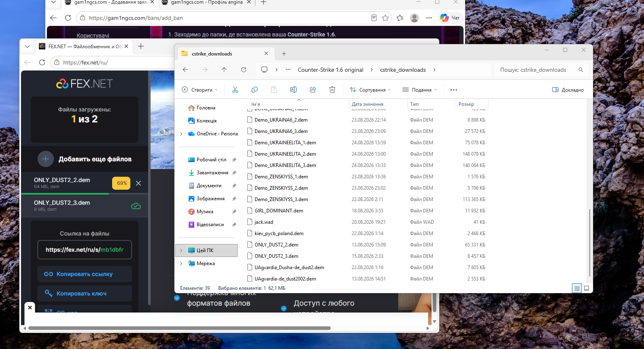Viewport: 644px width, 349px height.
Task: Click the ONLY_DUST2_2.dem upload progress bar
Action: 85,194
